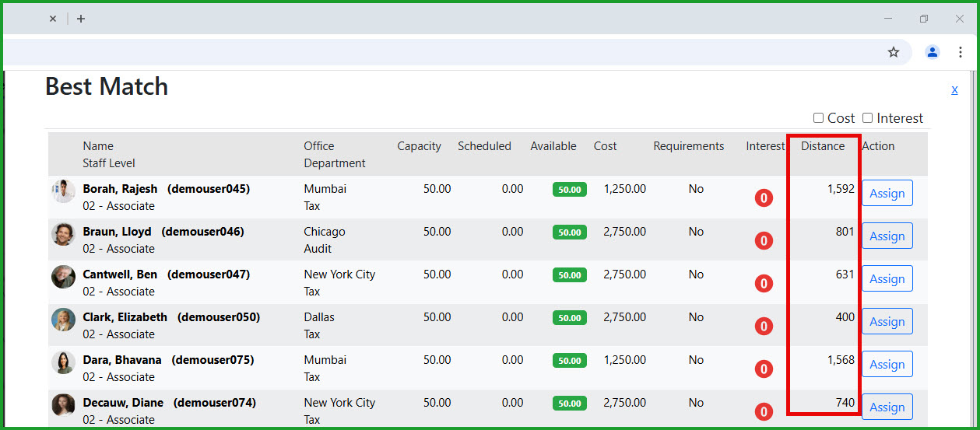Click Lloyd Braun's profile photo
The width and height of the screenshot is (980, 430).
63,234
